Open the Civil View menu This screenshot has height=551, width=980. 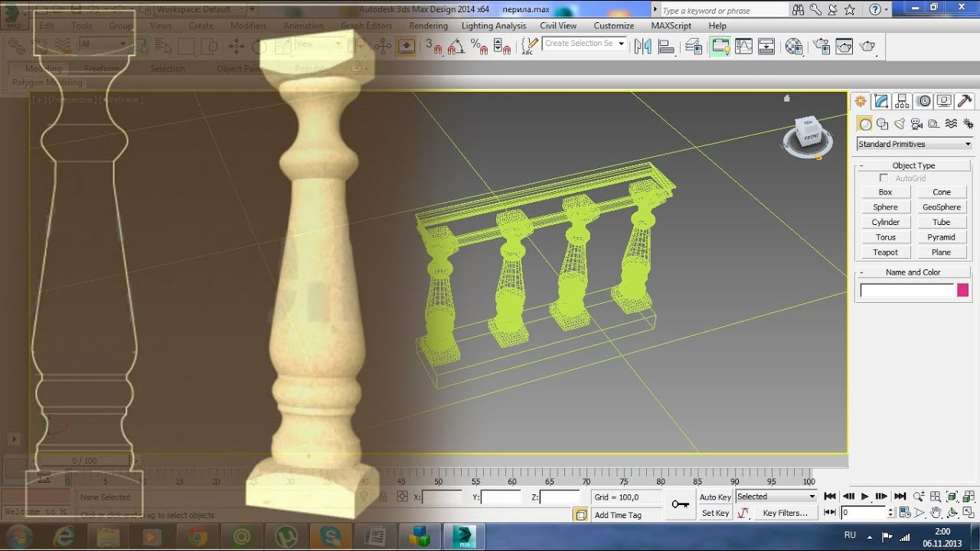tap(558, 25)
